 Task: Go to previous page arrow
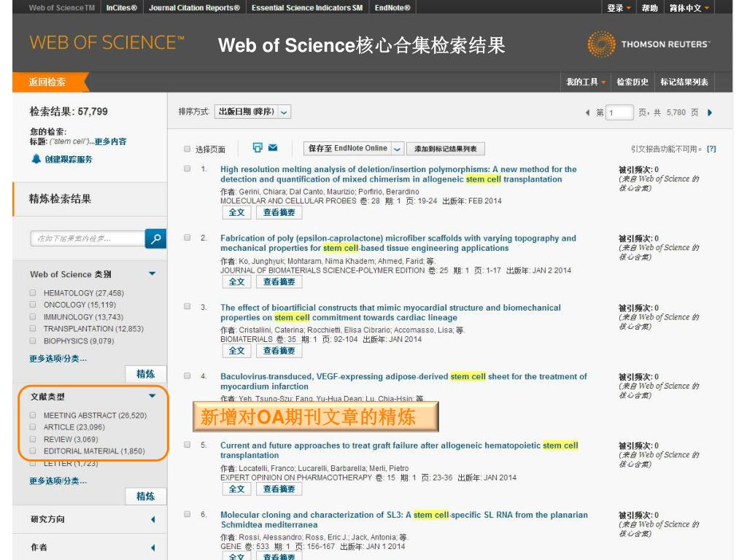(x=588, y=112)
